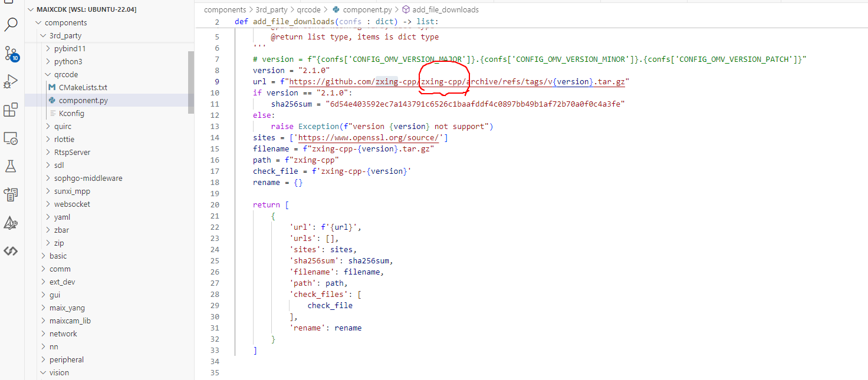Collapse the MAIXCDK workspace root
Viewport: 868px width, 380px height.
click(x=31, y=9)
